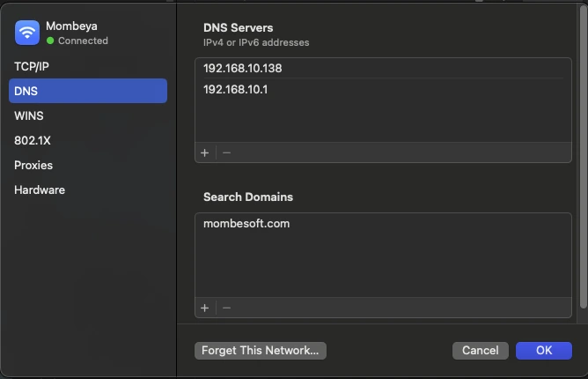Click the Wi-Fi icon beside Mombeya
This screenshot has height=379, width=588.
click(x=28, y=33)
